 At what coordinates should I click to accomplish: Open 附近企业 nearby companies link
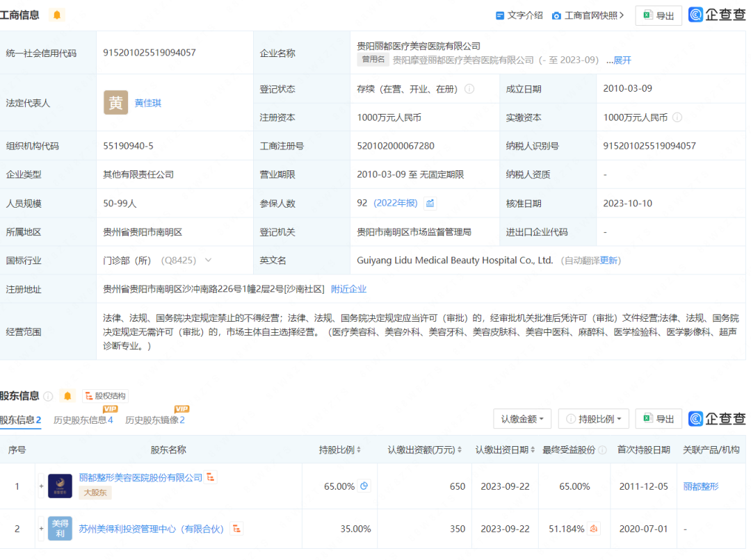pyautogui.click(x=348, y=289)
